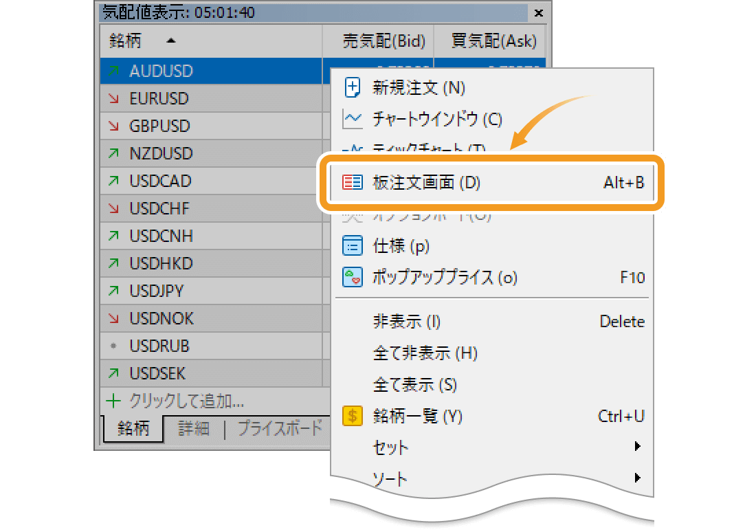Select the AUDUSD symbol name

(161, 71)
